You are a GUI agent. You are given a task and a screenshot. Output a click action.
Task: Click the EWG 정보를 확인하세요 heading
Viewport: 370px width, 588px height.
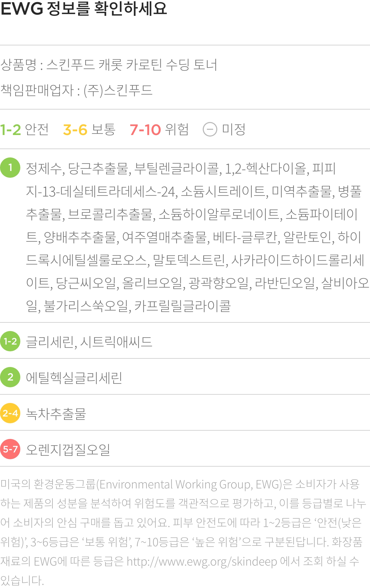(84, 8)
